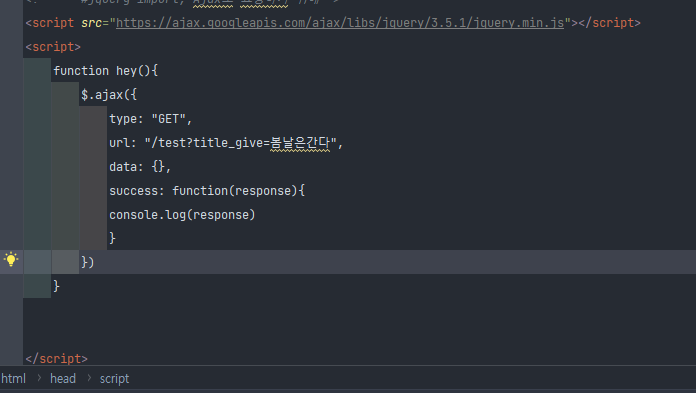Click the yellow lightbulb quick-fix icon

11,259
